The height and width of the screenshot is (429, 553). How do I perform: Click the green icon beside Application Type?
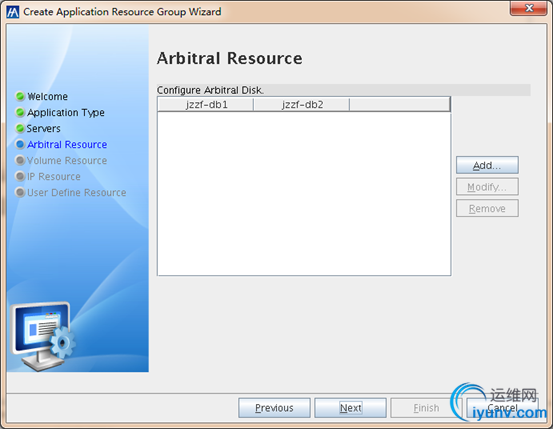tap(20, 112)
